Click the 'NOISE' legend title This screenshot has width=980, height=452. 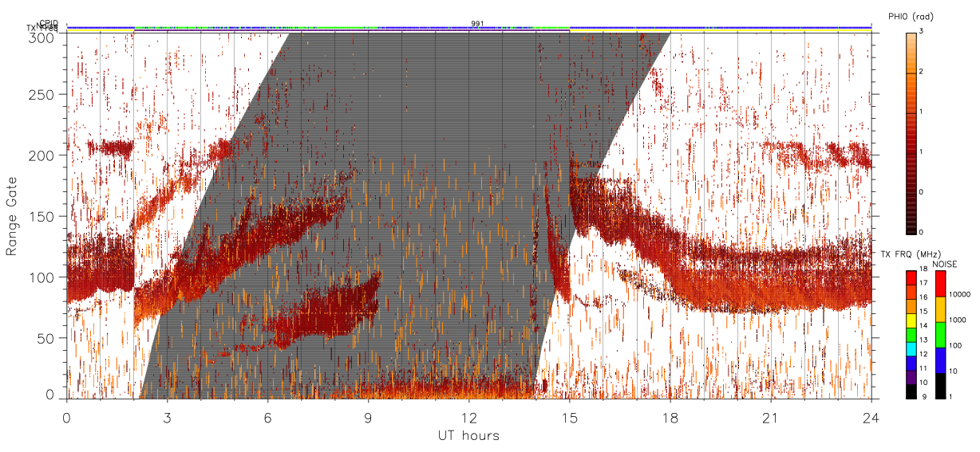point(946,264)
